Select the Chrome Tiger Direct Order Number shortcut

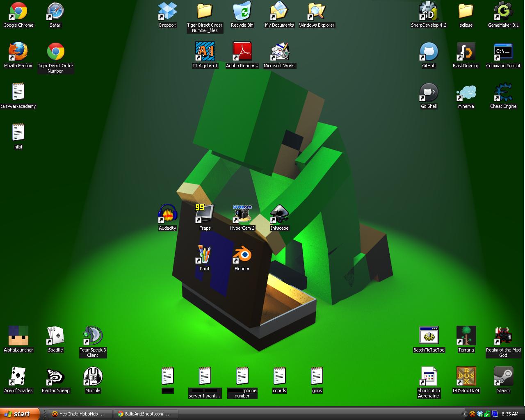(x=55, y=52)
